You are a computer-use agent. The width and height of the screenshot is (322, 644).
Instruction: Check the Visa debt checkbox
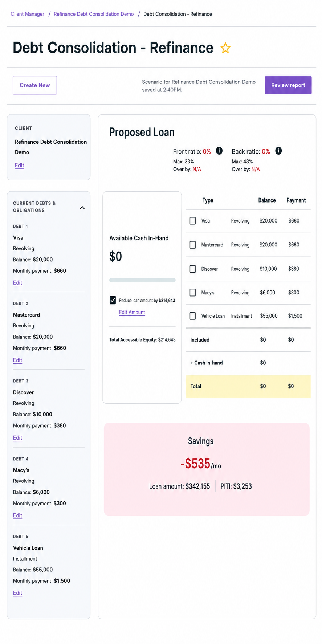[x=193, y=221]
